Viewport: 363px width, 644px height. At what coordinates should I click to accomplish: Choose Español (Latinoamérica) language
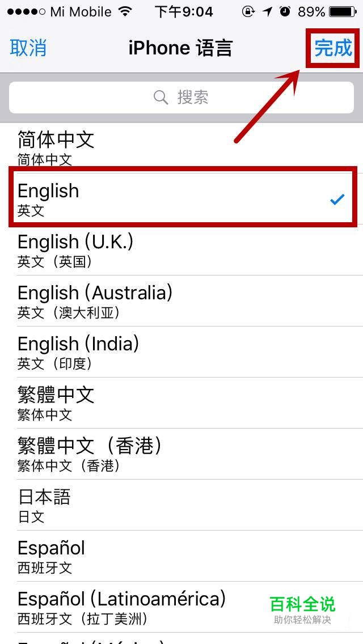click(x=181, y=607)
